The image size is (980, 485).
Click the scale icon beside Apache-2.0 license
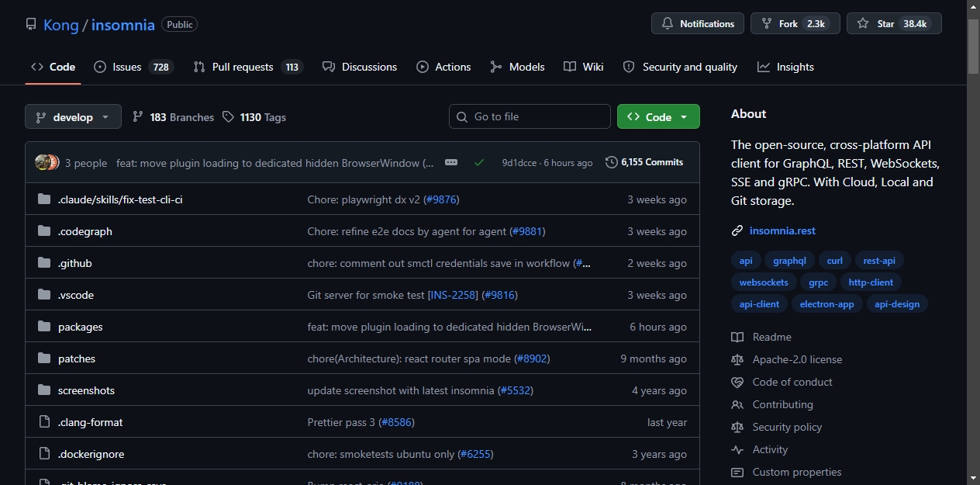[x=737, y=359]
